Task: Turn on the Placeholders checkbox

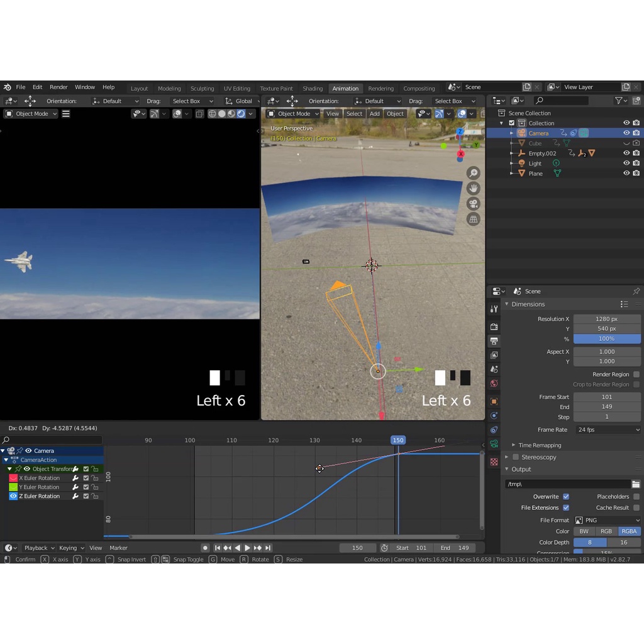Action: coord(636,497)
